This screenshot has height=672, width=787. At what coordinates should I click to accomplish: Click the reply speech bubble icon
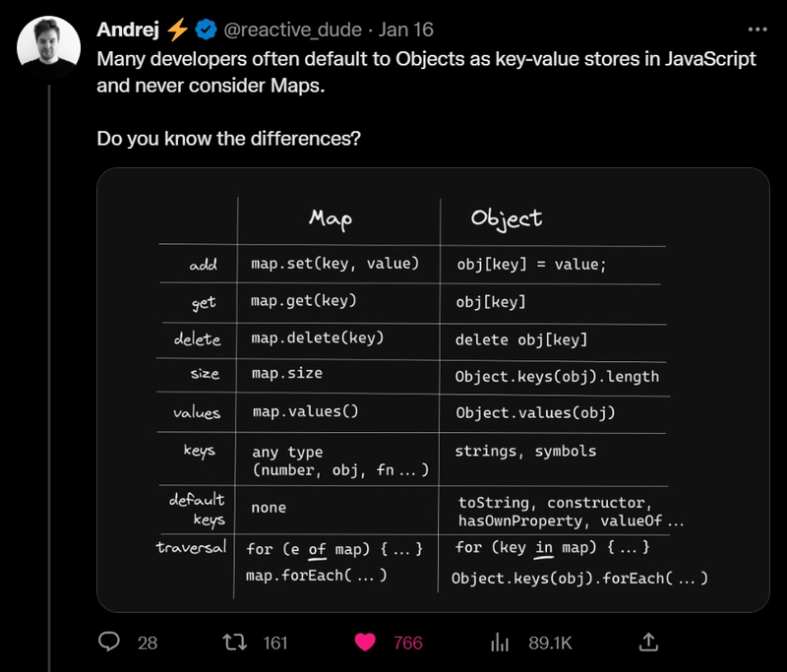pyautogui.click(x=109, y=641)
